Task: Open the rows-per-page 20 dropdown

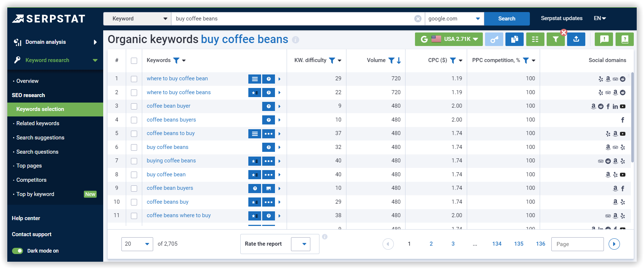Action: click(x=137, y=244)
